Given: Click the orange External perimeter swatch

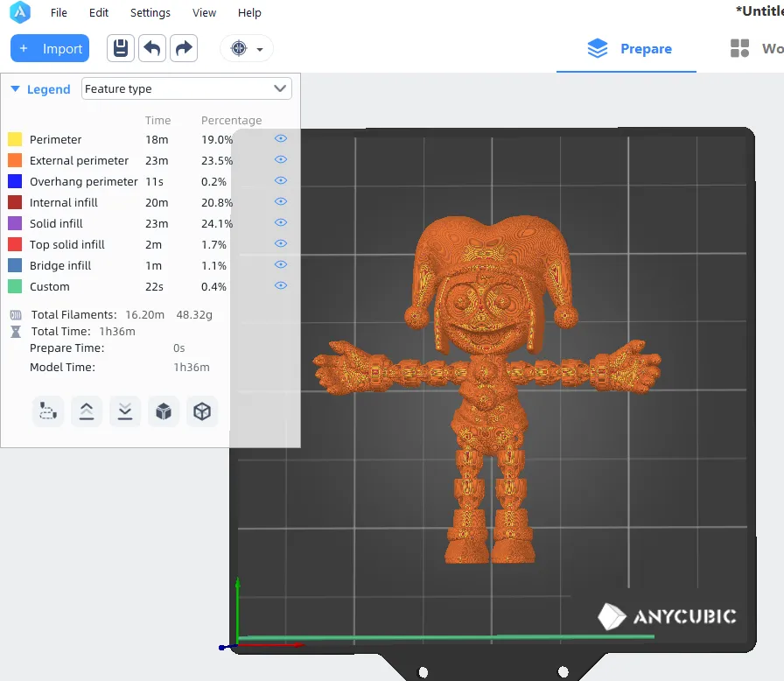Looking at the screenshot, I should [x=15, y=160].
